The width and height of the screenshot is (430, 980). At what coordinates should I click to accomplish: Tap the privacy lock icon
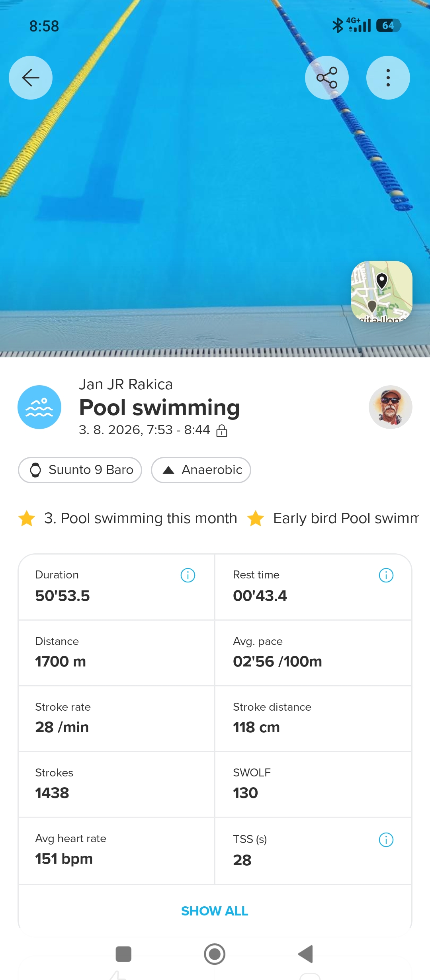pyautogui.click(x=222, y=431)
